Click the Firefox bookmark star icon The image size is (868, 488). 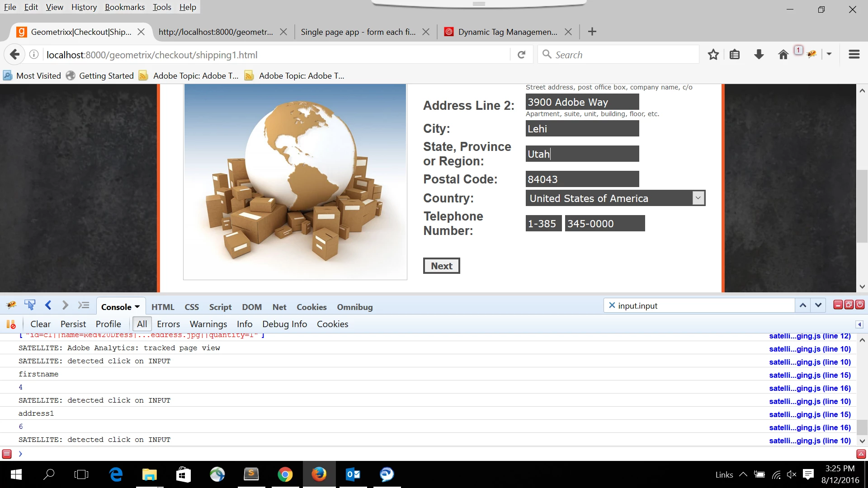coord(713,55)
